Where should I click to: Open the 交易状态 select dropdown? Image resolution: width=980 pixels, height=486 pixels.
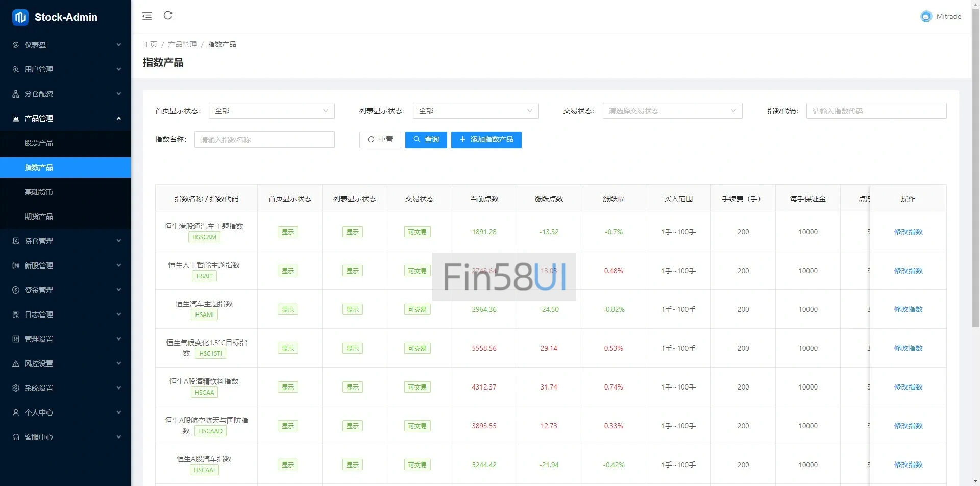pyautogui.click(x=672, y=111)
